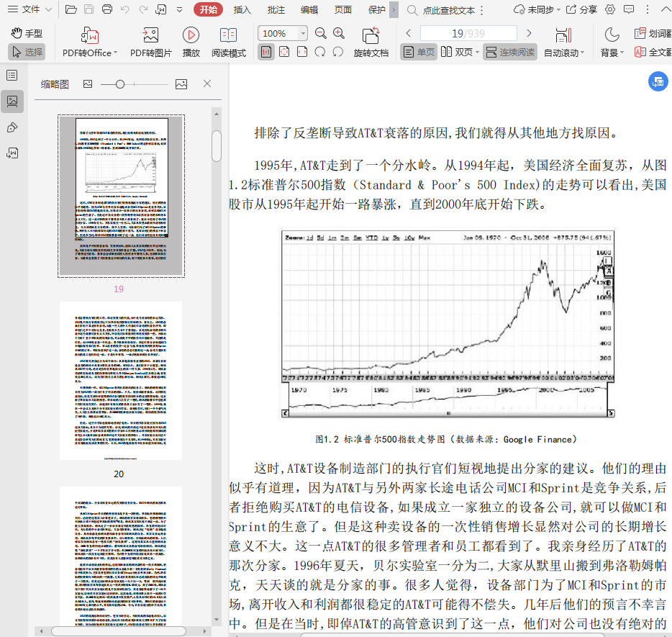The image size is (672, 637).
Task: Go to previous page arrow
Action: coord(409,33)
